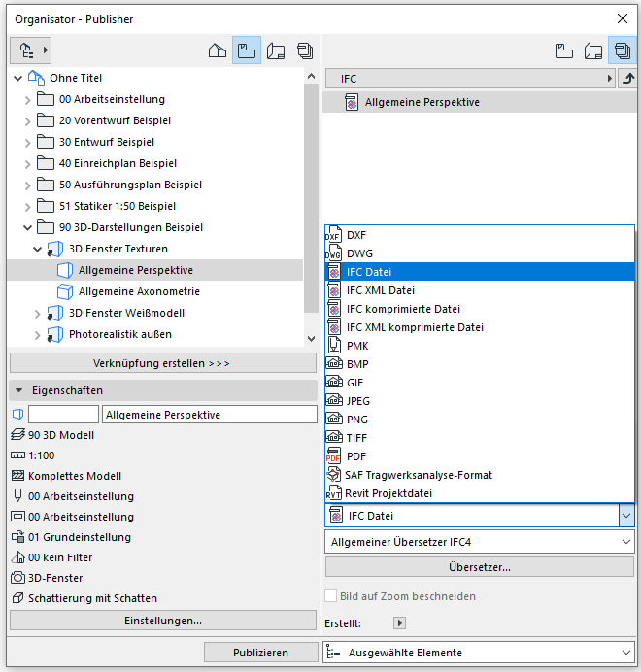Image resolution: width=641 pixels, height=672 pixels.
Task: Choose IFC komprimierte Datei format
Action: 480,309
